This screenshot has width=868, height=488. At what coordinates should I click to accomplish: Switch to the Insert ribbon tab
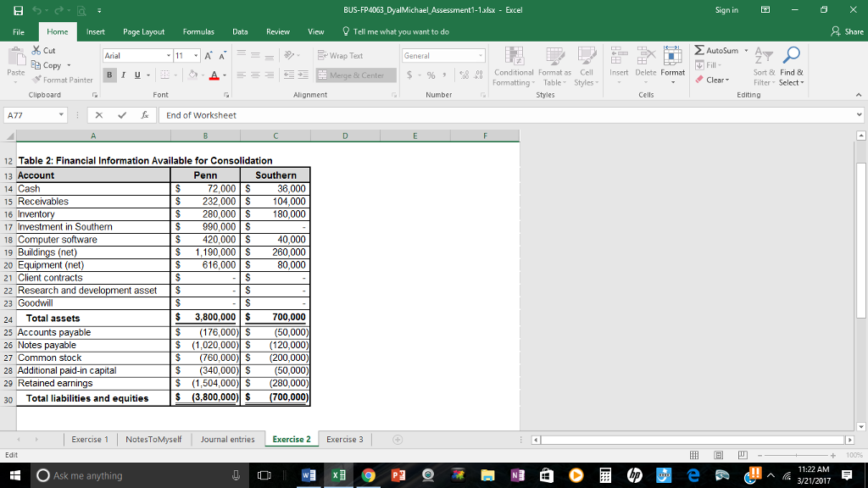tap(95, 31)
